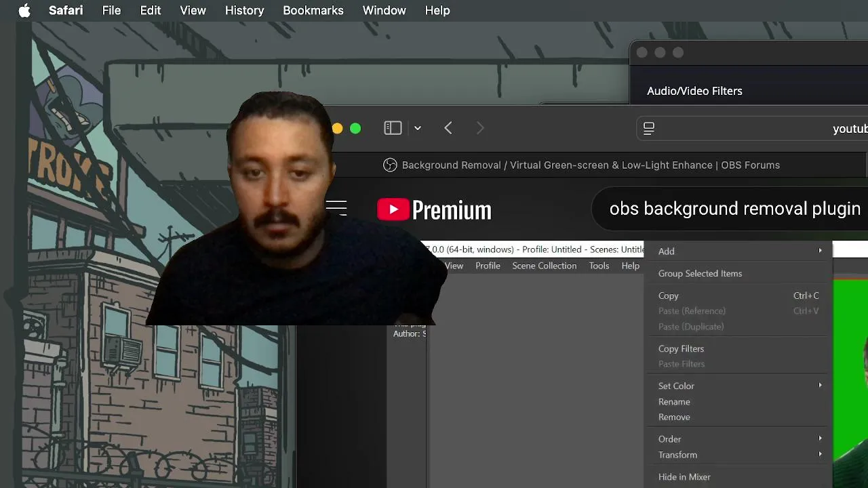The height and width of the screenshot is (488, 868).
Task: Choose Rename in the context menu
Action: point(738,401)
